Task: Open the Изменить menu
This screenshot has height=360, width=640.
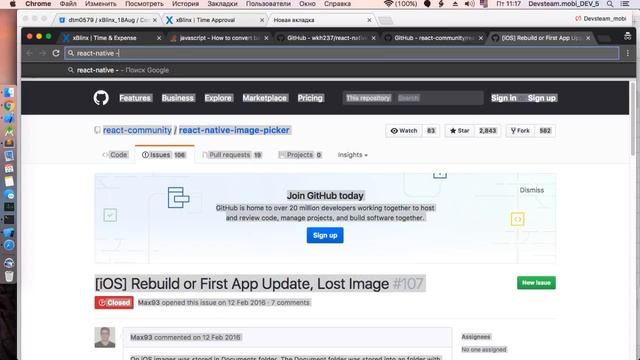Action: pos(100,4)
